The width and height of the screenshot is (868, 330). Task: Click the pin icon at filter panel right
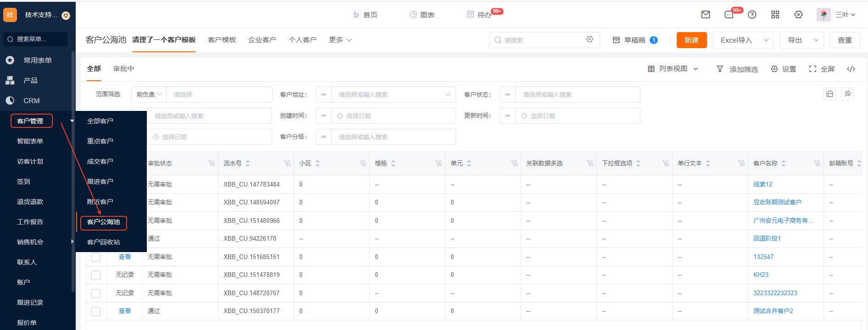coord(847,94)
